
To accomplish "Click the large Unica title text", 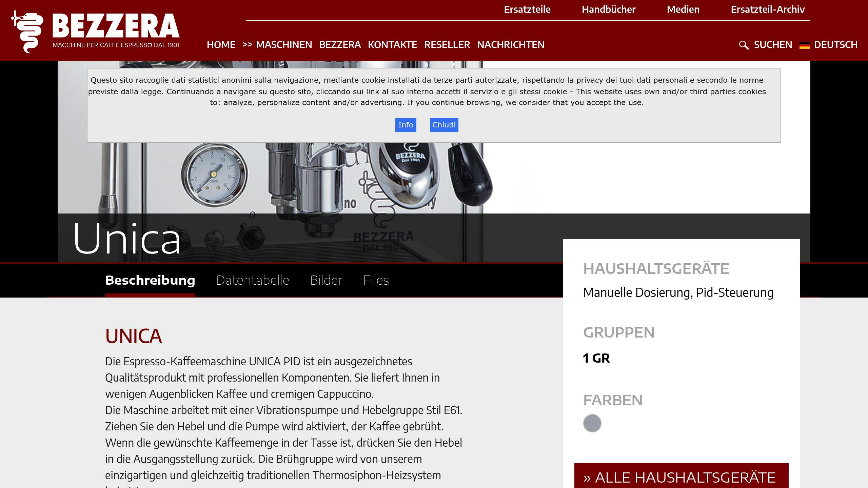I will click(x=127, y=238).
